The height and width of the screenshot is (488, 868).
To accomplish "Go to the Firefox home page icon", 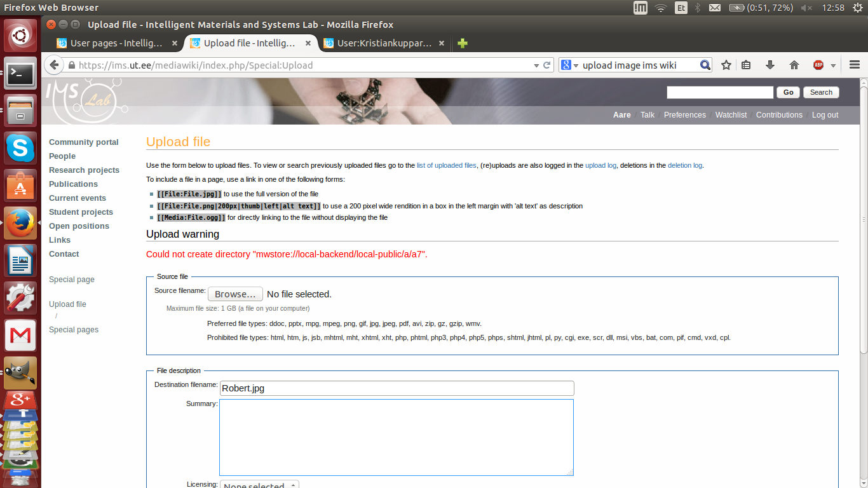I will pyautogui.click(x=794, y=65).
